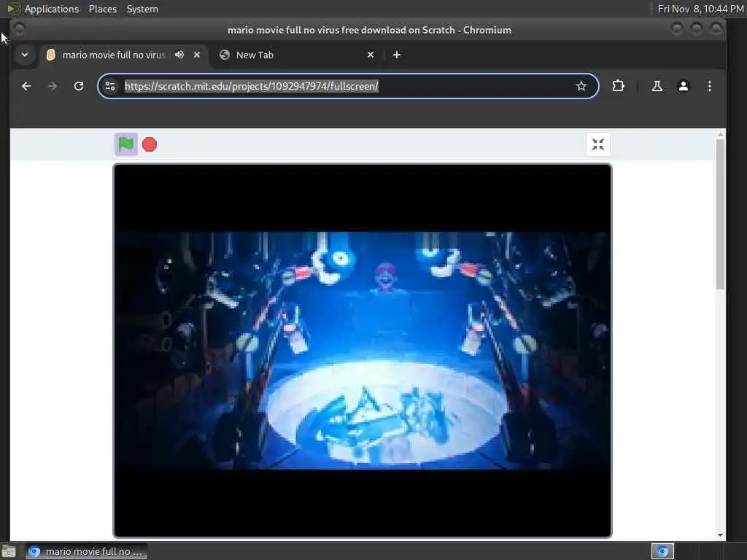
Task: Open the System menu
Action: 142,9
